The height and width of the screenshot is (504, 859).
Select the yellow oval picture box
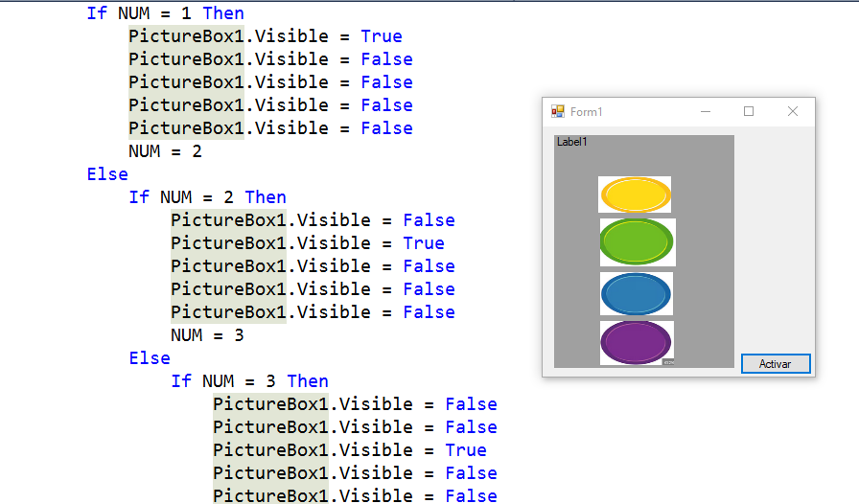pyautogui.click(x=635, y=195)
